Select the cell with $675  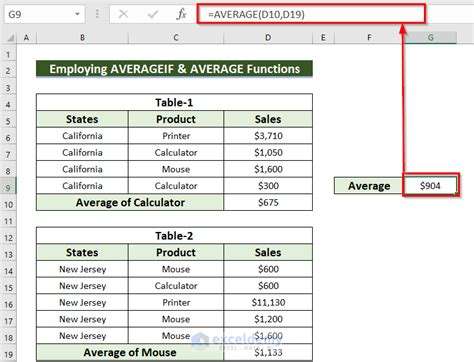pos(268,202)
